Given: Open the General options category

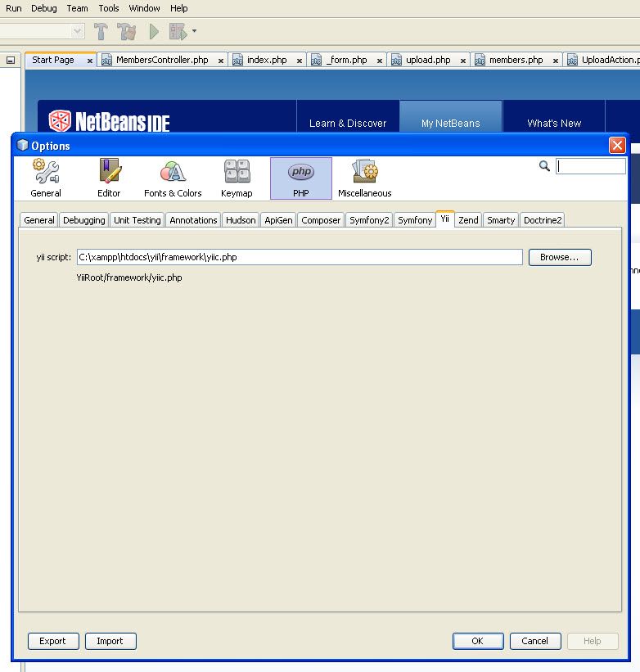Looking at the screenshot, I should pos(46,178).
